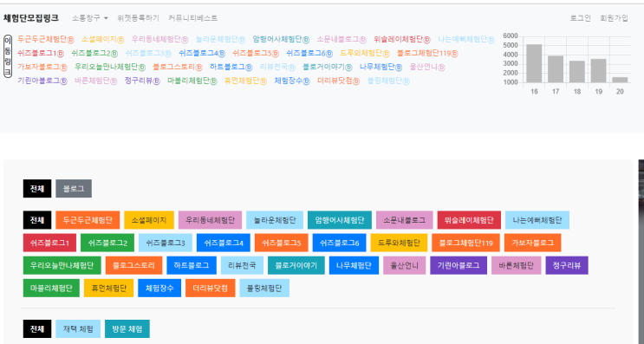This screenshot has height=344, width=644.
Task: Open the 위젯등록하기 nav item
Action: [138, 18]
